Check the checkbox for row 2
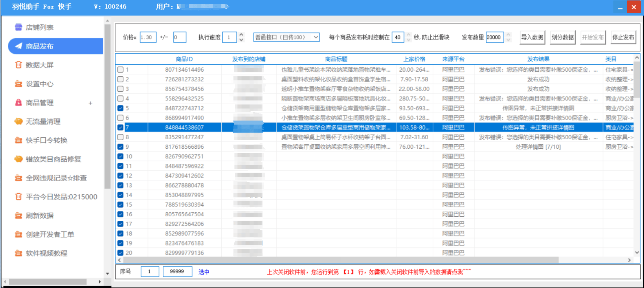644x288 pixels. [120, 79]
